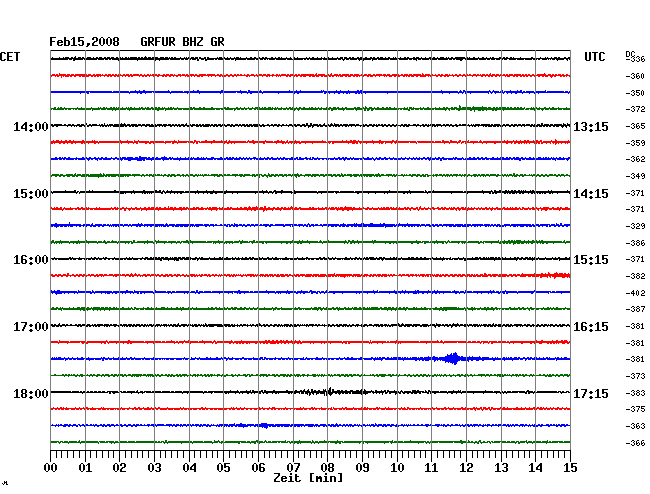Click the DC offset value -373
The image size is (650, 494).
coord(635,376)
